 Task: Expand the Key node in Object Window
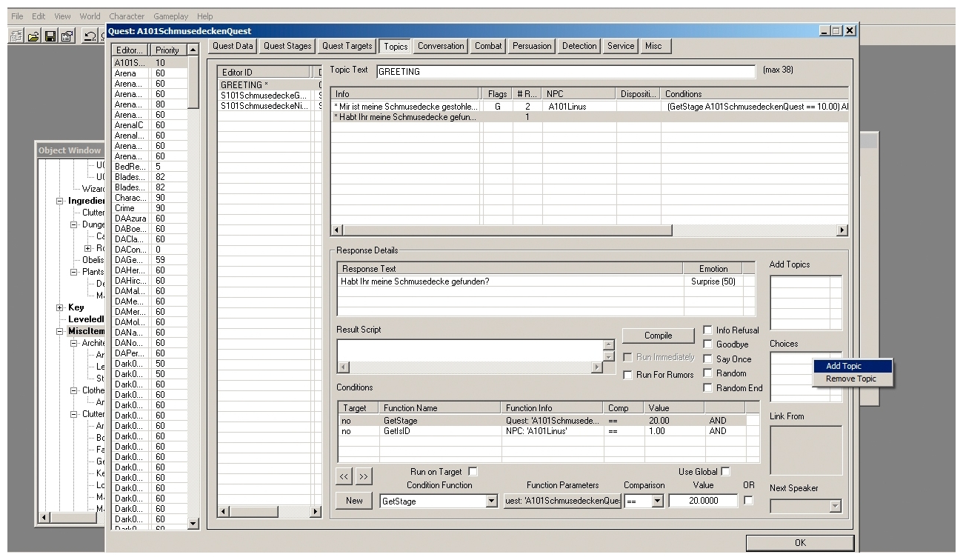(60, 307)
